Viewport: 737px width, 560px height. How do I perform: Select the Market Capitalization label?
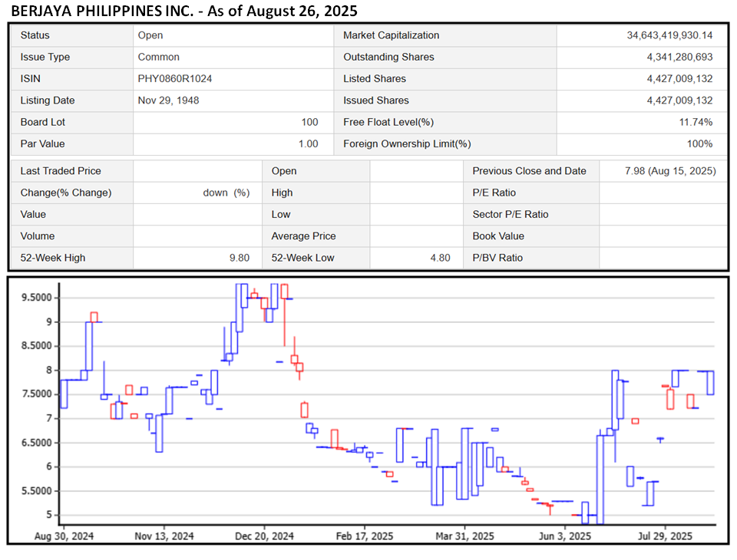click(x=391, y=35)
